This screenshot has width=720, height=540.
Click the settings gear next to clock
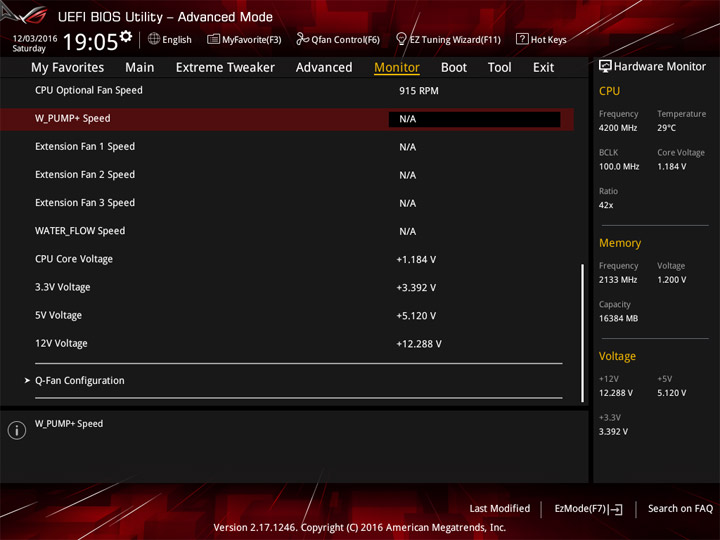(x=126, y=36)
